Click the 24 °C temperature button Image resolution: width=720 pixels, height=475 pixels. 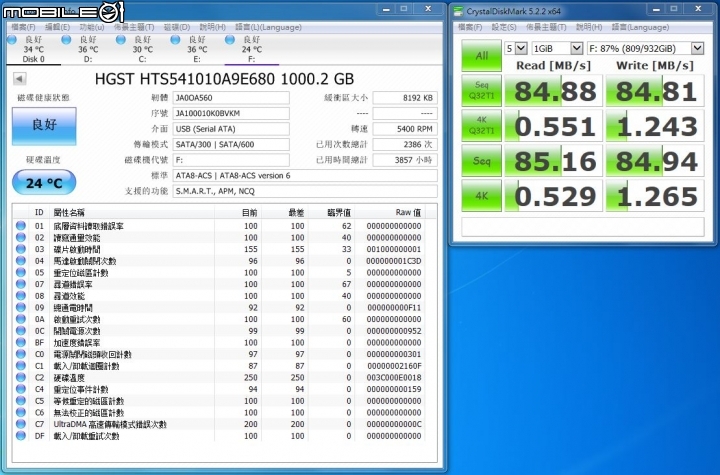coord(44,182)
